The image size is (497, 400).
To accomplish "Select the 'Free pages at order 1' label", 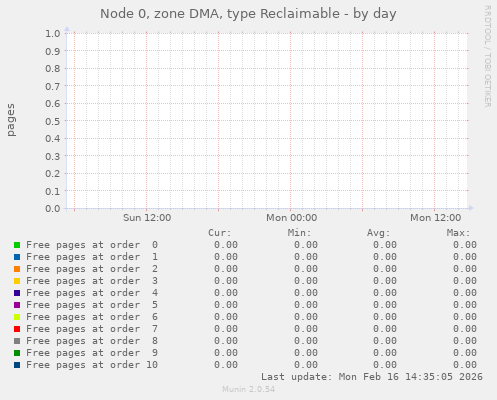I will pyautogui.click(x=92, y=257).
